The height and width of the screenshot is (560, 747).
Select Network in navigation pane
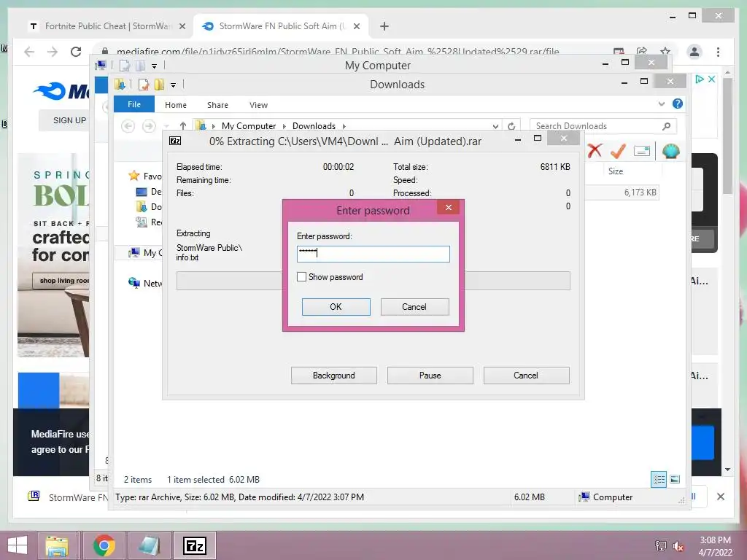click(145, 284)
